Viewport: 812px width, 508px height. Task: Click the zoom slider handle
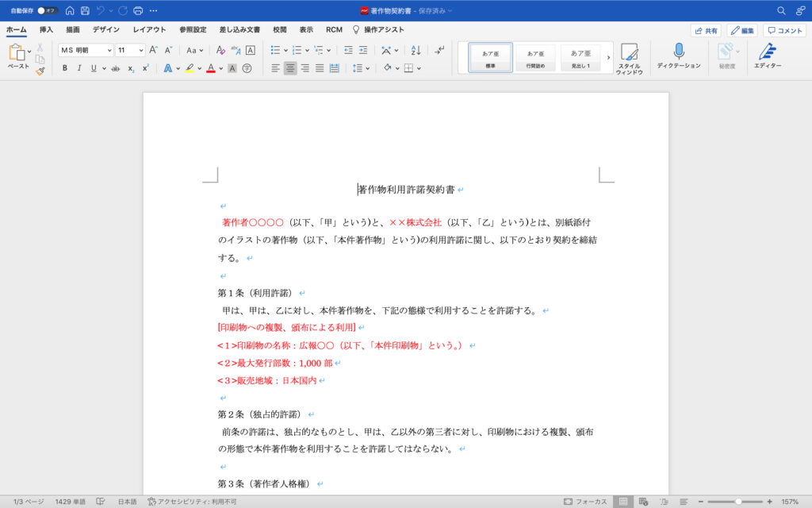[738, 502]
